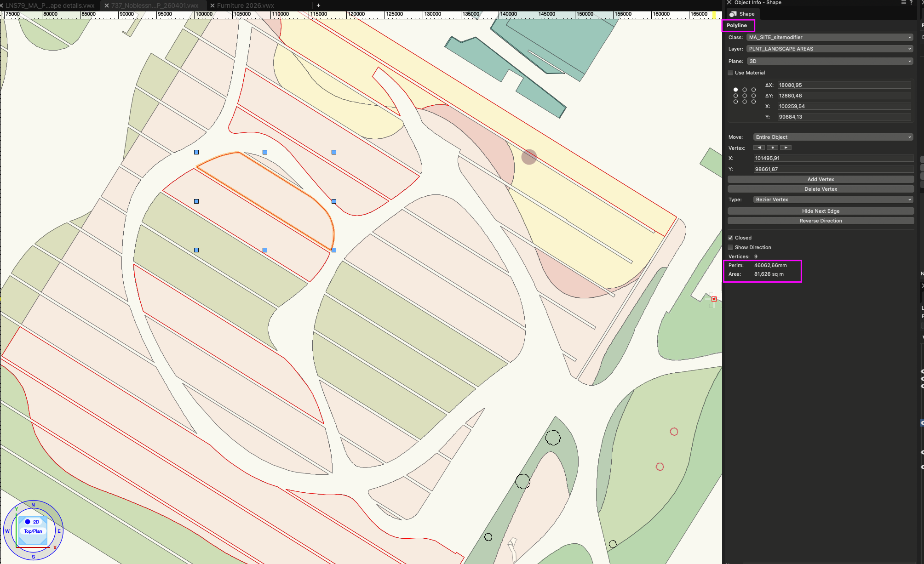Click the center vertex indicator button
The height and width of the screenshot is (564, 924).
click(x=772, y=148)
